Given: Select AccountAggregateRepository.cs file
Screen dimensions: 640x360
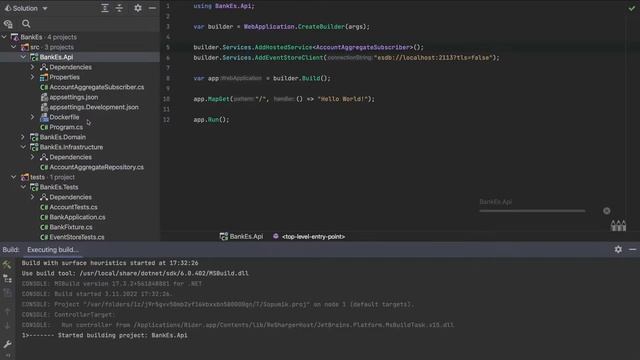Looking at the screenshot, I should tap(96, 167).
